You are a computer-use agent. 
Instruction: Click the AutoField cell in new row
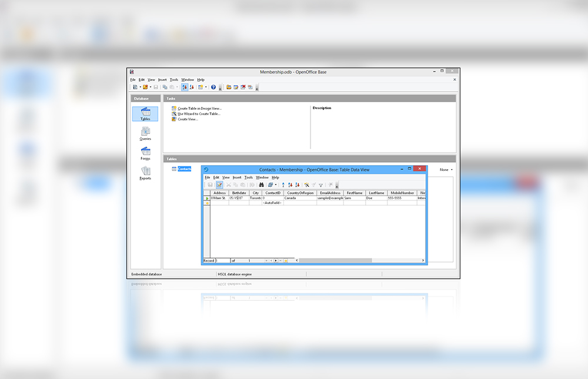coord(273,203)
